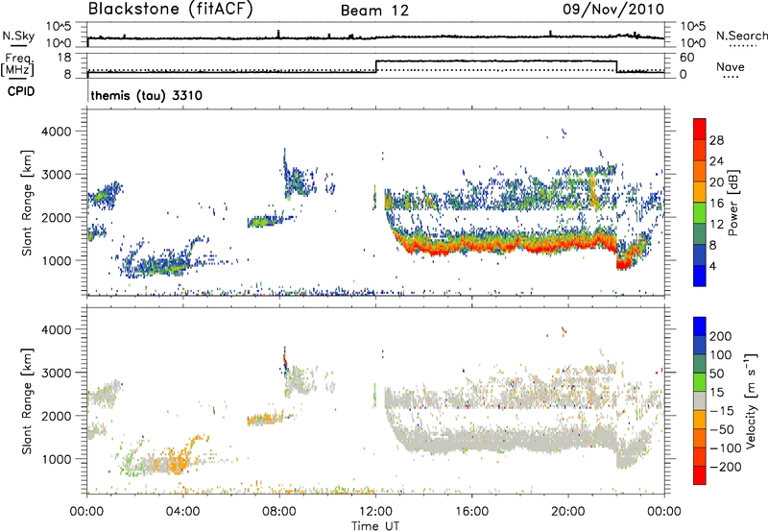Select the "3000" range tick in velocity panel
This screenshot has height=532, width=768.
pos(56,373)
